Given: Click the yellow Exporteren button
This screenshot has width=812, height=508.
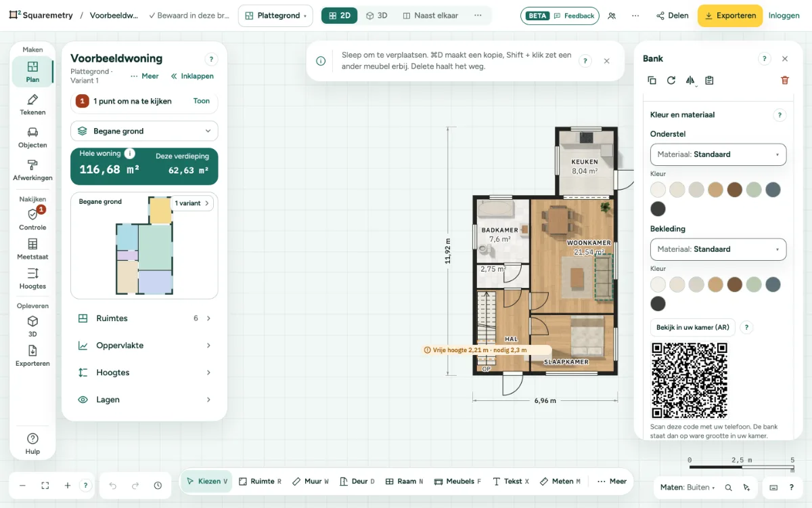Looking at the screenshot, I should click(x=730, y=16).
